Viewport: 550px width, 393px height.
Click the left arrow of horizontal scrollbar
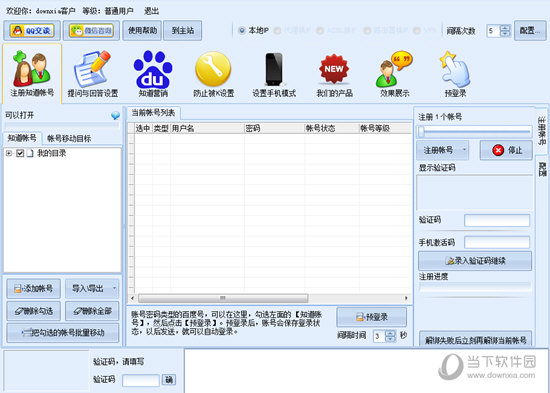tap(132, 298)
